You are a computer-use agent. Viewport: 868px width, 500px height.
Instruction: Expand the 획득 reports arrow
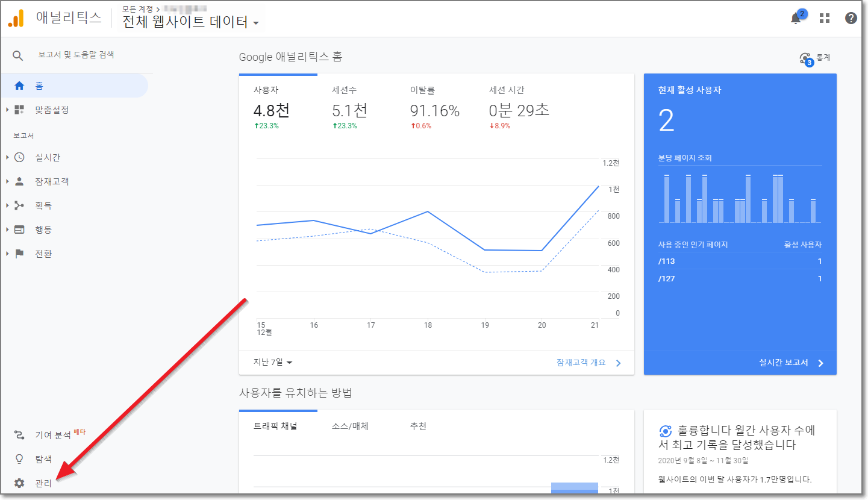[x=7, y=205]
